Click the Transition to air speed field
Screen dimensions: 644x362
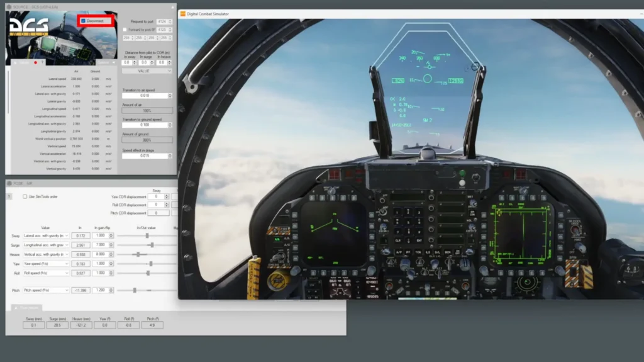pos(147,96)
